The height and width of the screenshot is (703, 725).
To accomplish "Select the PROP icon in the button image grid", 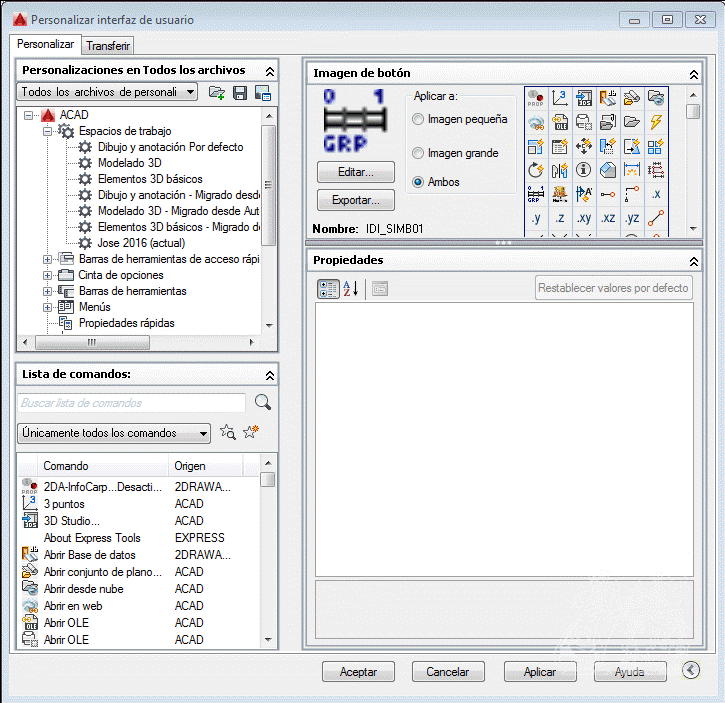I will click(x=536, y=98).
